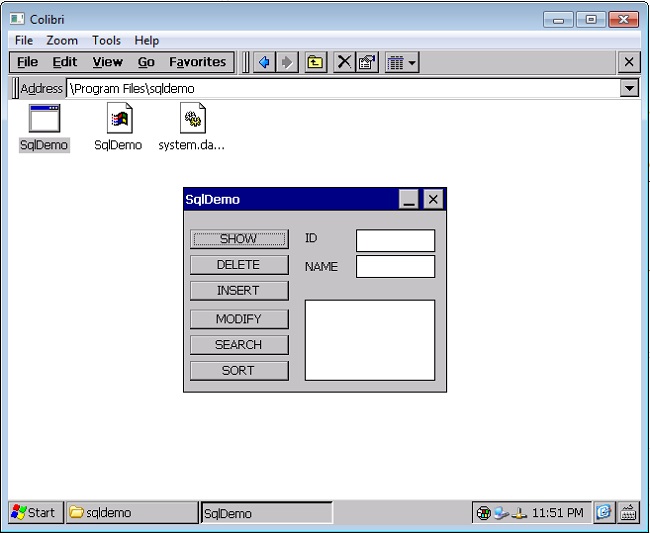Click the Up one folder icon
This screenshot has width=650, height=533.
pos(315,62)
